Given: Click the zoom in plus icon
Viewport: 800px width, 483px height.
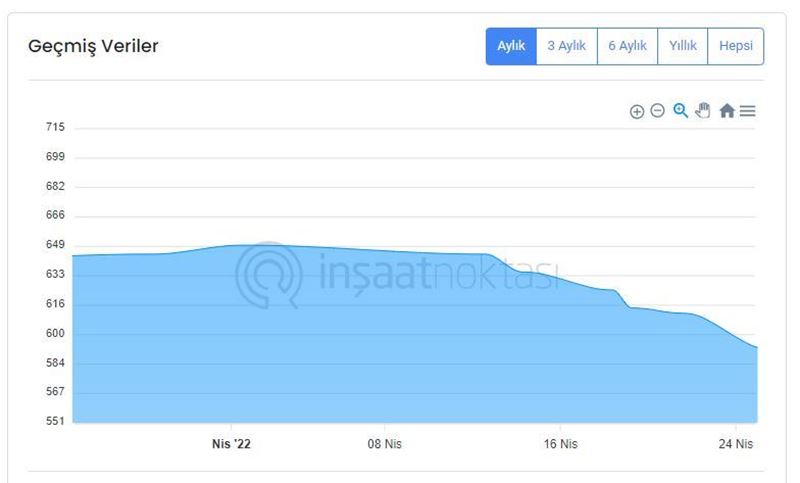Looking at the screenshot, I should pos(637,111).
